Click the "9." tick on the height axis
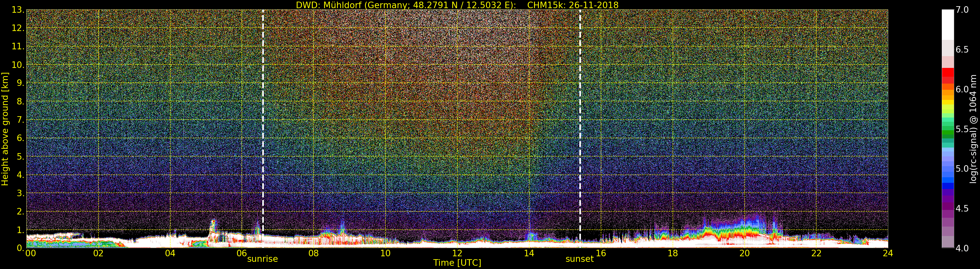 click(20, 83)
